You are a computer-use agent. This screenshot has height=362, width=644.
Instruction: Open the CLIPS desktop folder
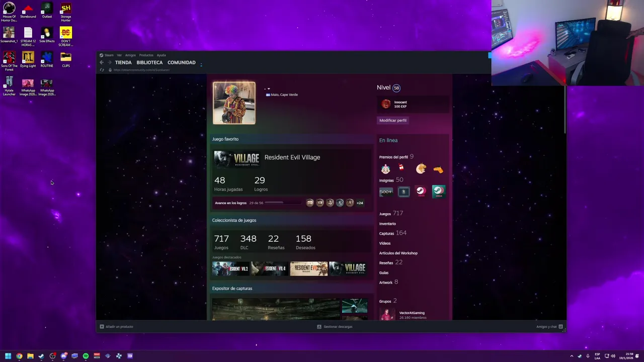(66, 60)
